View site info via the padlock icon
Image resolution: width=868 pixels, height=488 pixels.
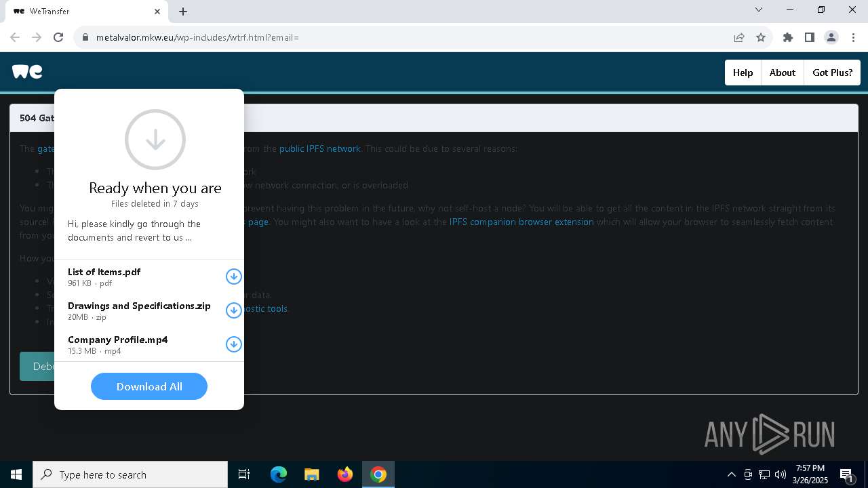tap(85, 37)
